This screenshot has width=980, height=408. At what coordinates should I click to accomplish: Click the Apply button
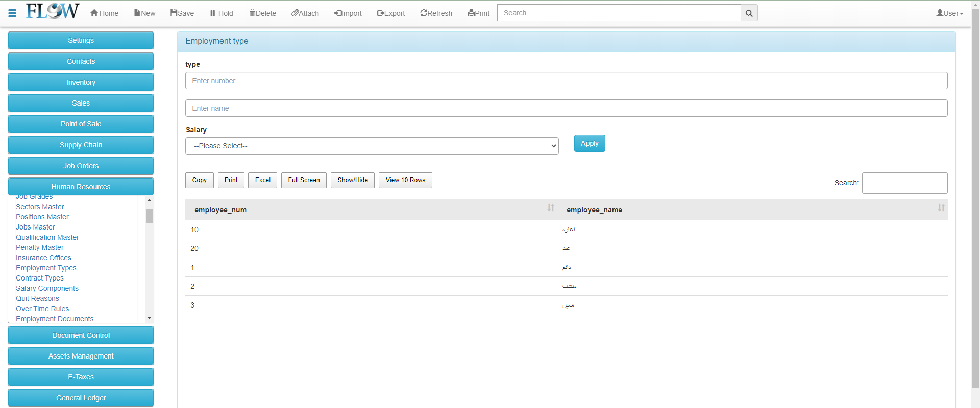coord(589,143)
